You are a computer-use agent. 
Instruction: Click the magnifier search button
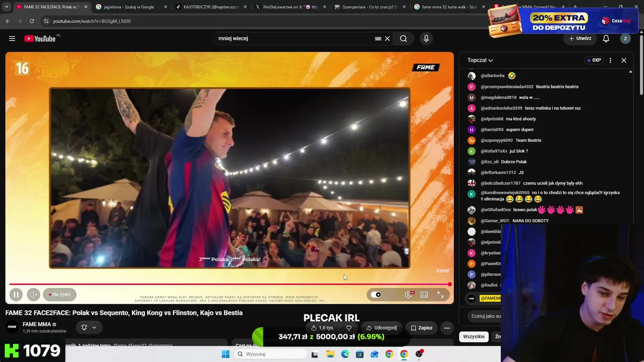pyautogui.click(x=404, y=39)
